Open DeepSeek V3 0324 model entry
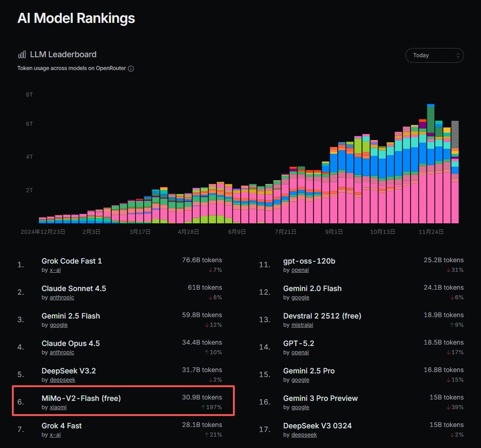 tap(317, 426)
